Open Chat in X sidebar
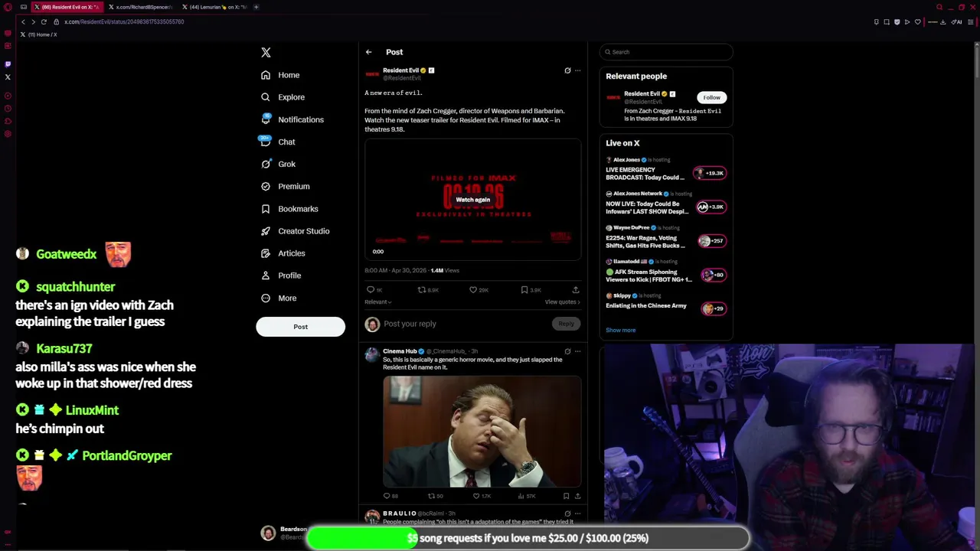The image size is (980, 551). tap(278, 142)
